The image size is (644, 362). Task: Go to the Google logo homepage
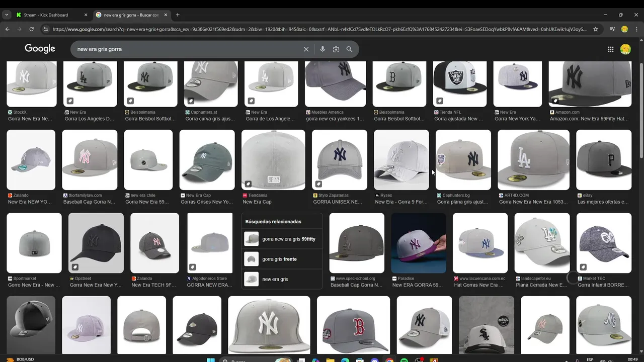(x=40, y=49)
